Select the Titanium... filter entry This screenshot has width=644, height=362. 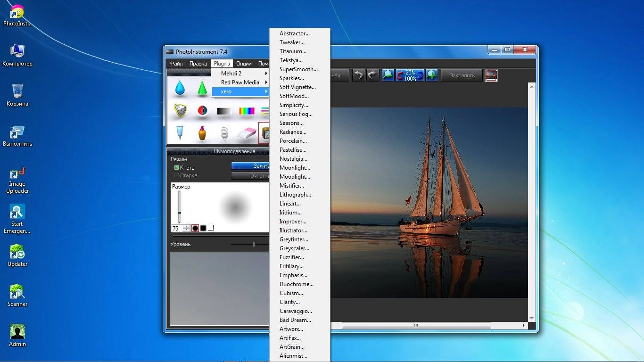click(x=300, y=51)
